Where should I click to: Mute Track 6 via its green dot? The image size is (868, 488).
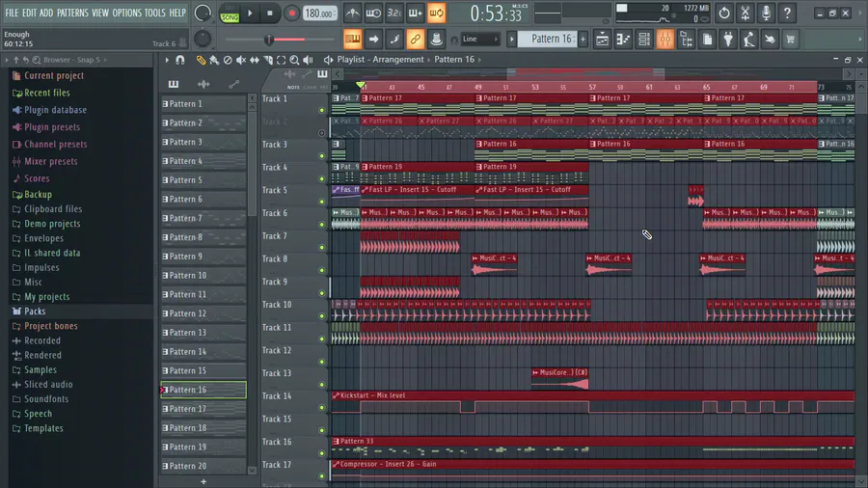coord(321,225)
